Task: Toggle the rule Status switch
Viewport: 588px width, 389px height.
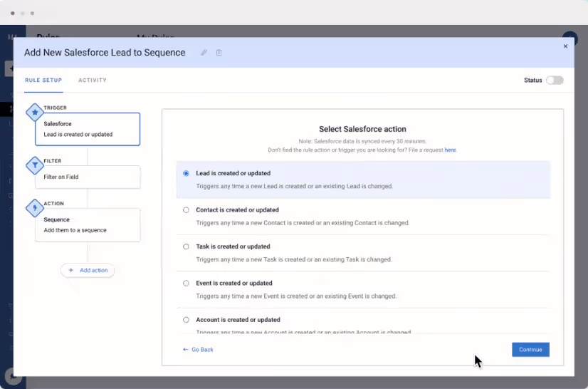Action: 555,80
